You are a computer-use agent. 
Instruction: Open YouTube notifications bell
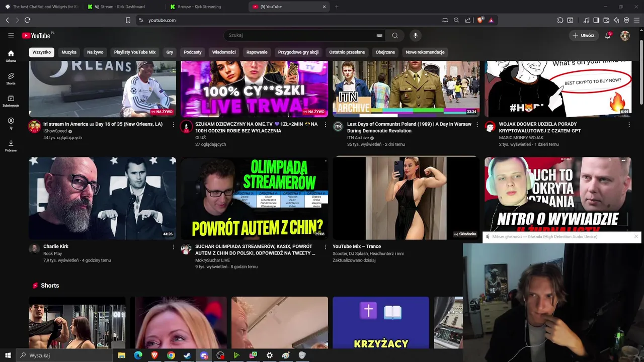608,35
